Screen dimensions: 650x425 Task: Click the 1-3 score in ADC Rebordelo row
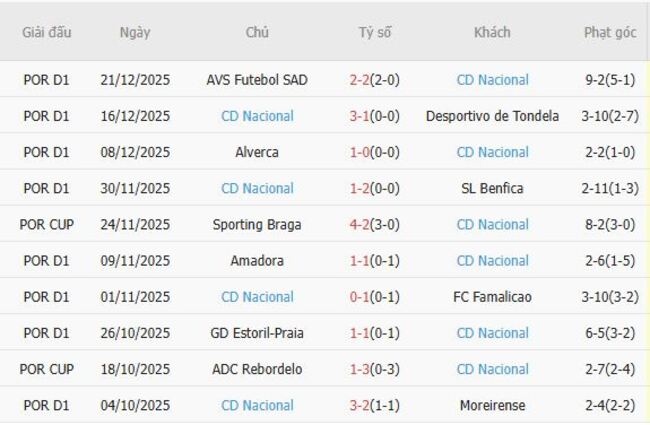pos(360,369)
